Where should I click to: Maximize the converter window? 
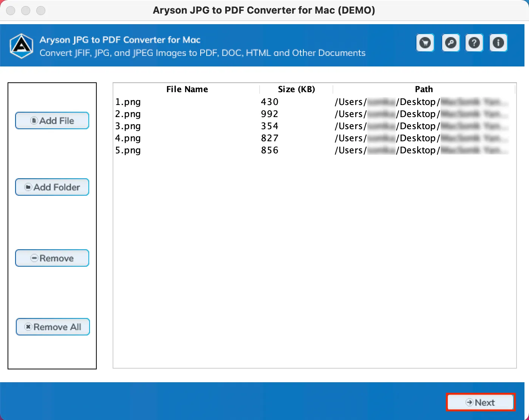pyautogui.click(x=41, y=11)
